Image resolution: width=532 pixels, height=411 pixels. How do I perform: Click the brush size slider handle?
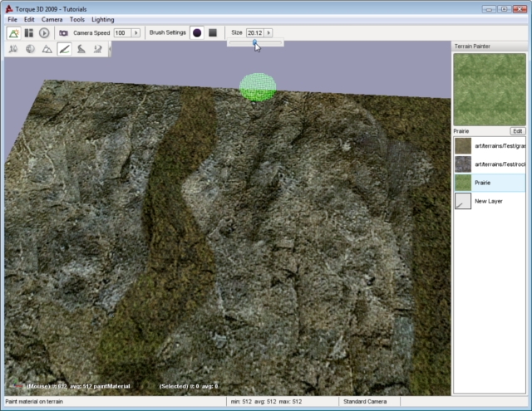[x=254, y=42]
